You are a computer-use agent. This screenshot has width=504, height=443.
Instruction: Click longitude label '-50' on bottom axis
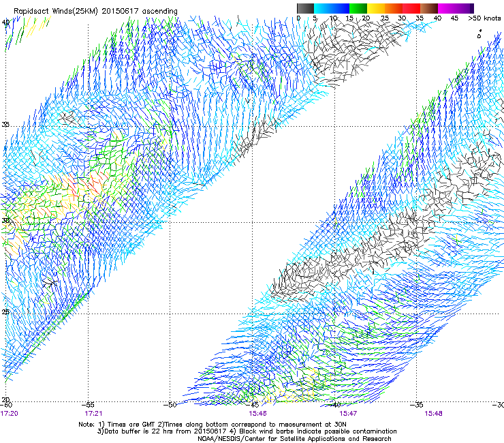170,405
